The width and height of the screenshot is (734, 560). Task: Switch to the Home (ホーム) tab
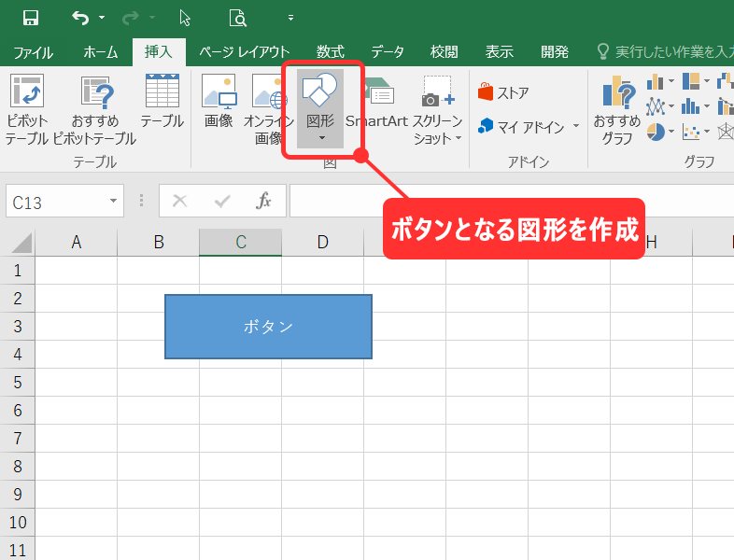[101, 52]
